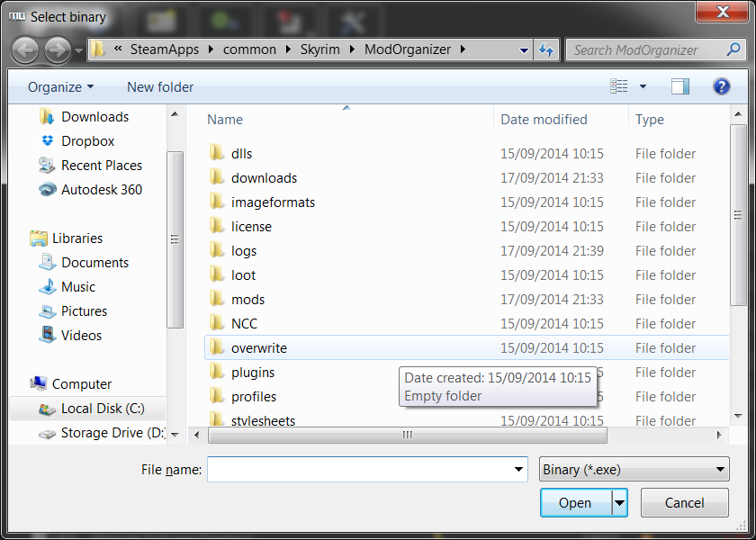Screen dimensions: 756x540
Task: Sort by the Type column header
Action: click(650, 119)
